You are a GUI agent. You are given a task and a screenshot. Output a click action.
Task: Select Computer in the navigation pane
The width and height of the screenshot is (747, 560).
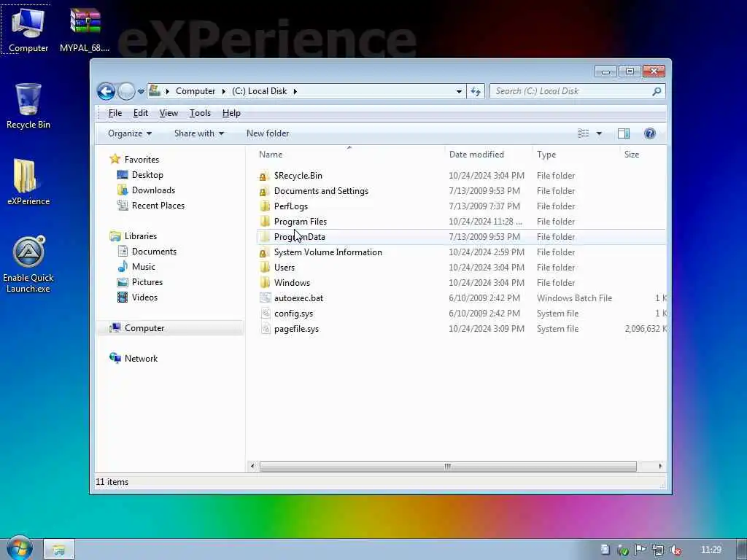click(144, 328)
